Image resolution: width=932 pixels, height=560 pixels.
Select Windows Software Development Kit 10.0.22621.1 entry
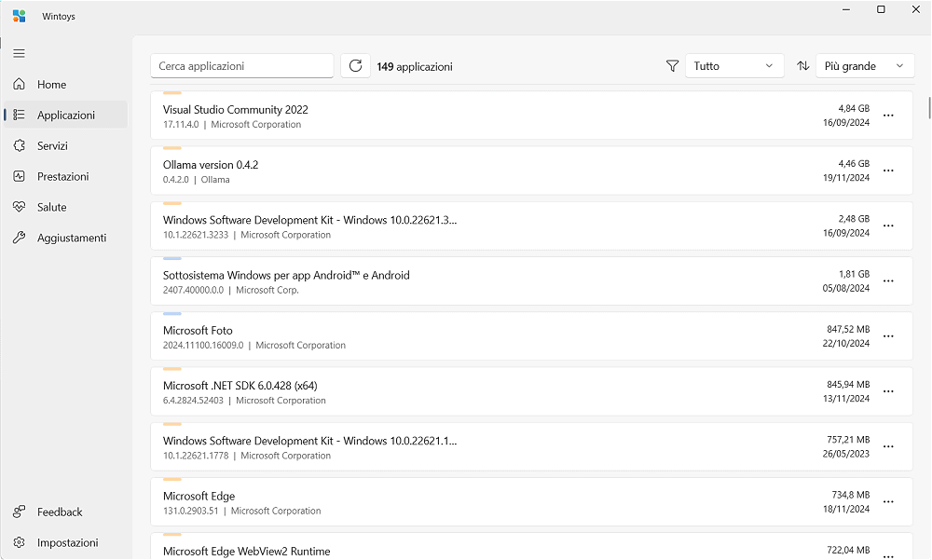(x=531, y=446)
